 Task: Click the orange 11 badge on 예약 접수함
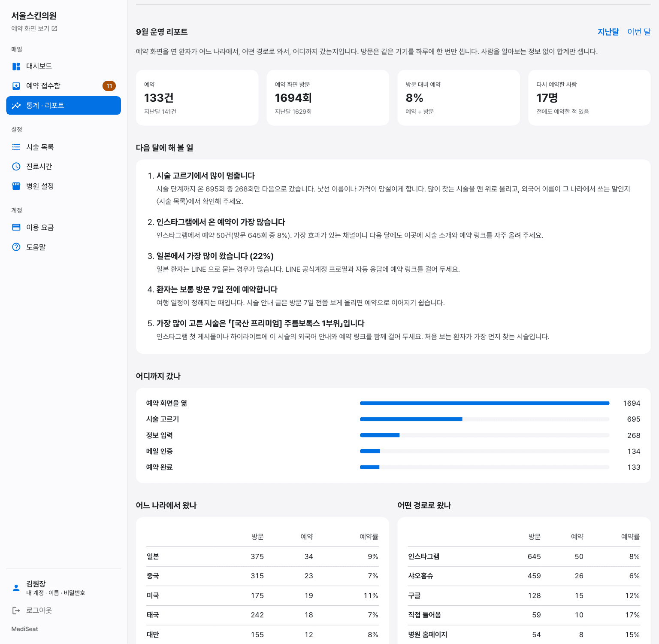109,86
